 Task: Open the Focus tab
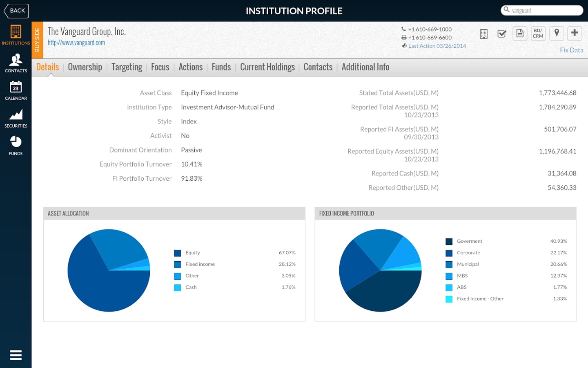[x=160, y=67]
